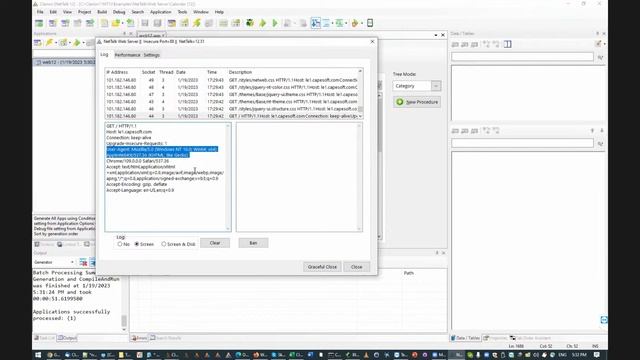Click the upper Data/Tables search field

522,57
